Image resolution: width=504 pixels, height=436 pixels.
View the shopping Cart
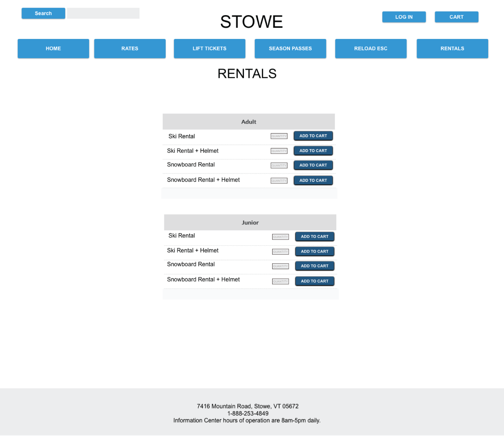click(x=456, y=17)
